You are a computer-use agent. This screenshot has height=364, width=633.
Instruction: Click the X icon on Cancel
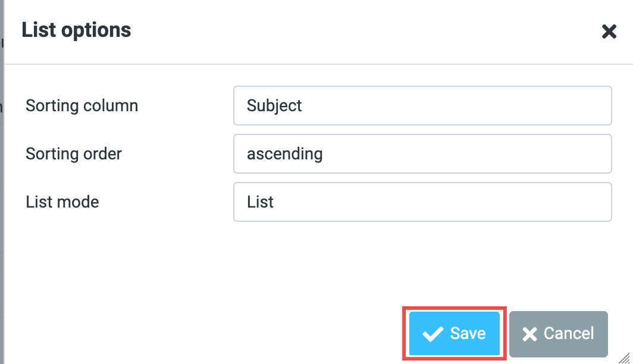(x=529, y=334)
